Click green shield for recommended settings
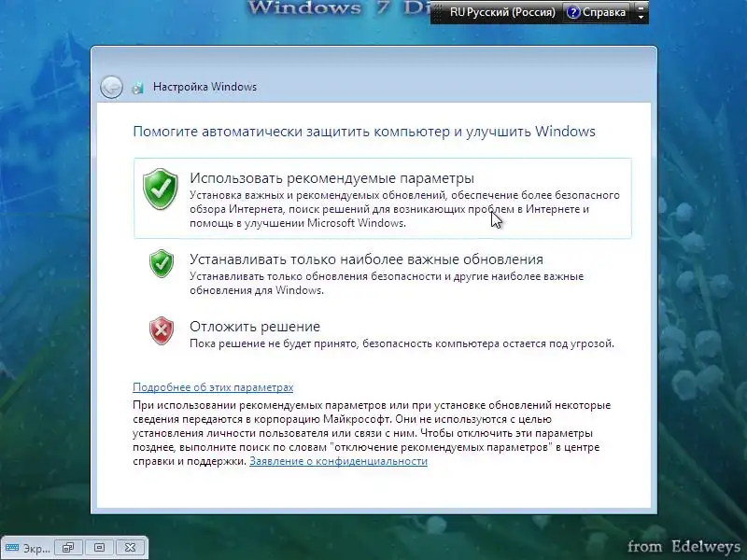747x560 pixels. [161, 189]
